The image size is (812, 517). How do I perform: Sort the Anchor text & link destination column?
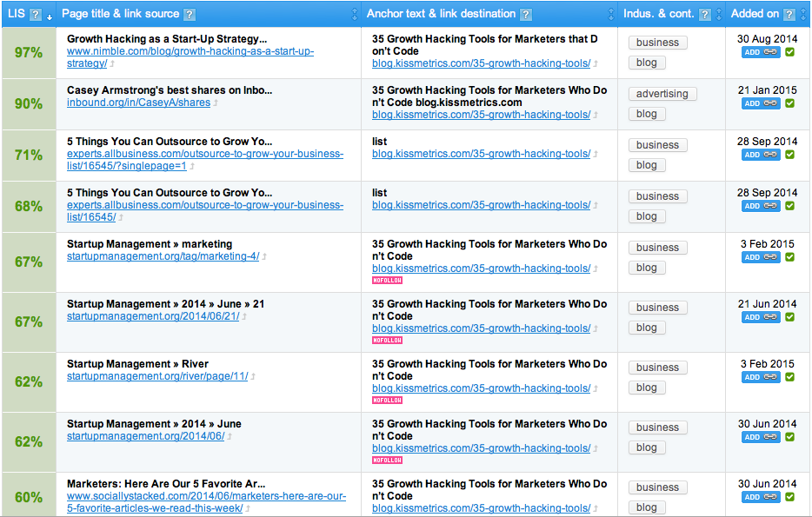(x=611, y=15)
